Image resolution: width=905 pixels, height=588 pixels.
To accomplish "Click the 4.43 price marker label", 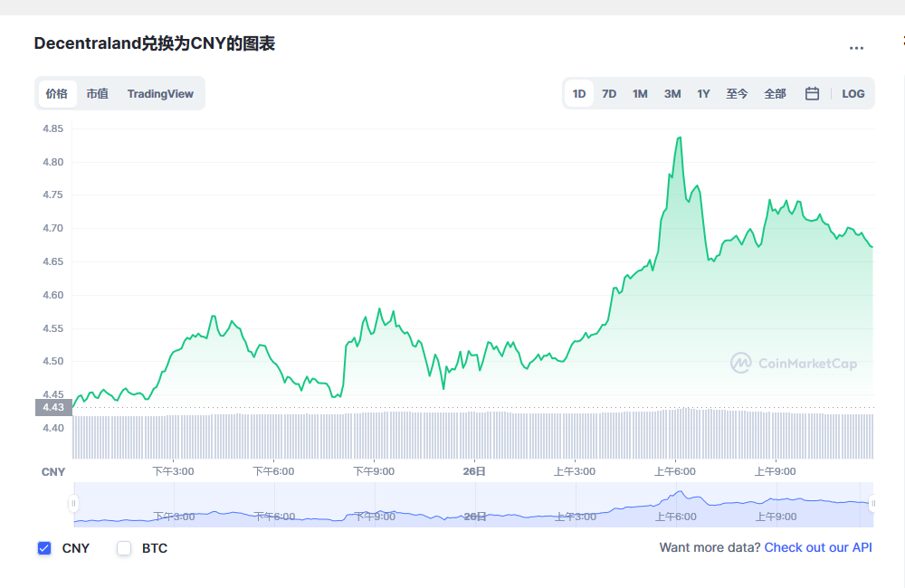I will pyautogui.click(x=53, y=407).
